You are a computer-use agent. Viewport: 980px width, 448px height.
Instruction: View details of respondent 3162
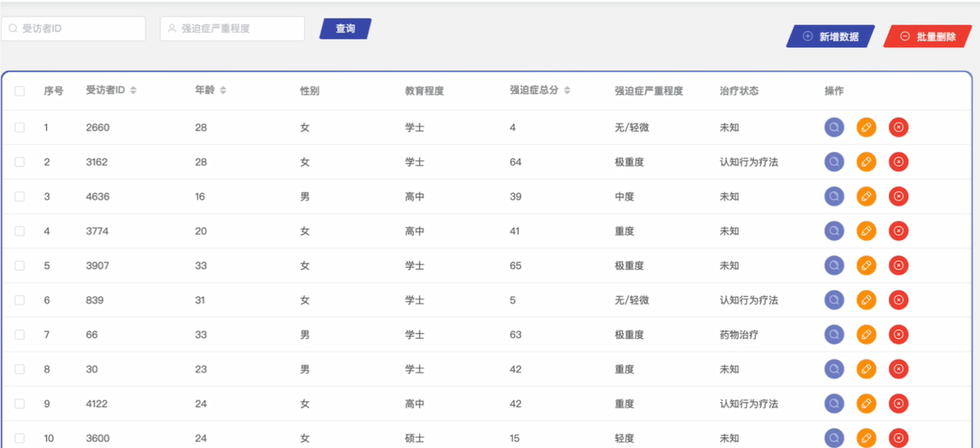834,162
